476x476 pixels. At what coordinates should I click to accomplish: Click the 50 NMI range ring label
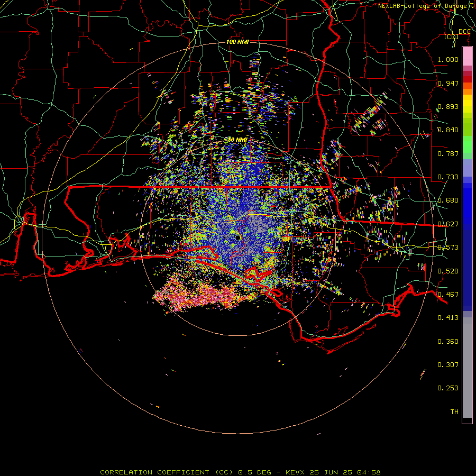click(237, 140)
